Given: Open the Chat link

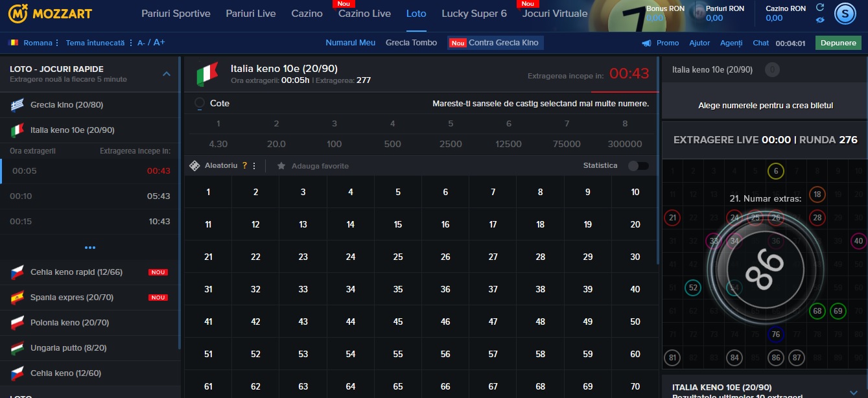Looking at the screenshot, I should [x=761, y=43].
